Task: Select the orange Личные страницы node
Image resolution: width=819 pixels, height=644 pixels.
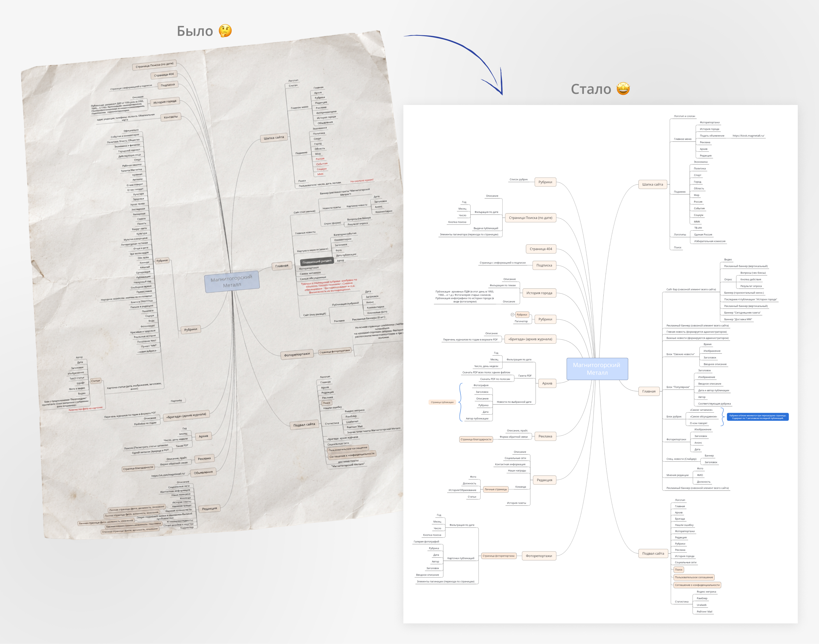Action: 496,490
